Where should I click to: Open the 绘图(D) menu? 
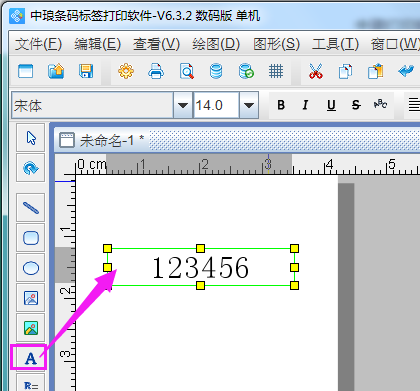click(216, 44)
